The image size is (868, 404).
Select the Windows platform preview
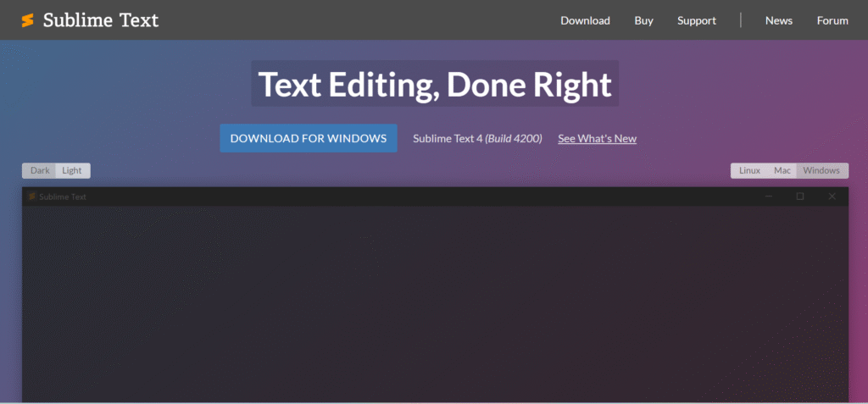(x=821, y=170)
